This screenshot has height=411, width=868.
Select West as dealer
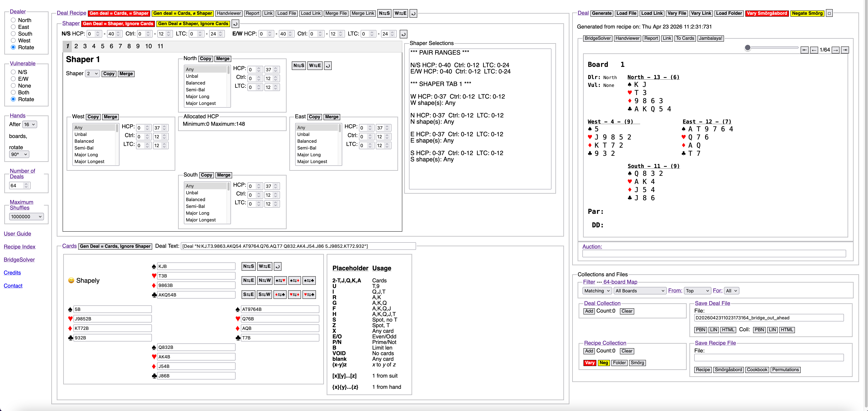tap(13, 40)
